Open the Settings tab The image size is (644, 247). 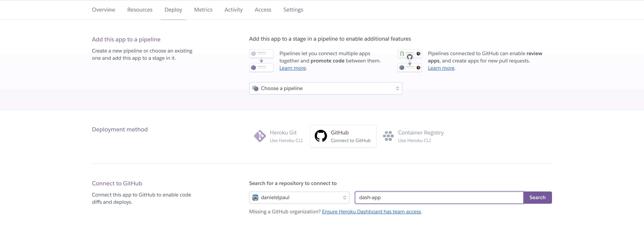[293, 10]
